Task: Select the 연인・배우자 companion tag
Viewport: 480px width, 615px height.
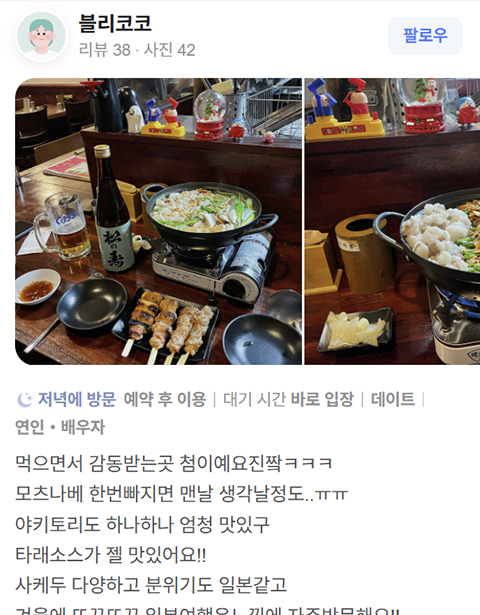Action: (x=60, y=427)
